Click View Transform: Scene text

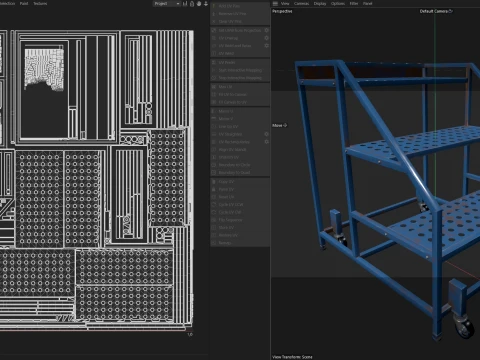[292, 357]
